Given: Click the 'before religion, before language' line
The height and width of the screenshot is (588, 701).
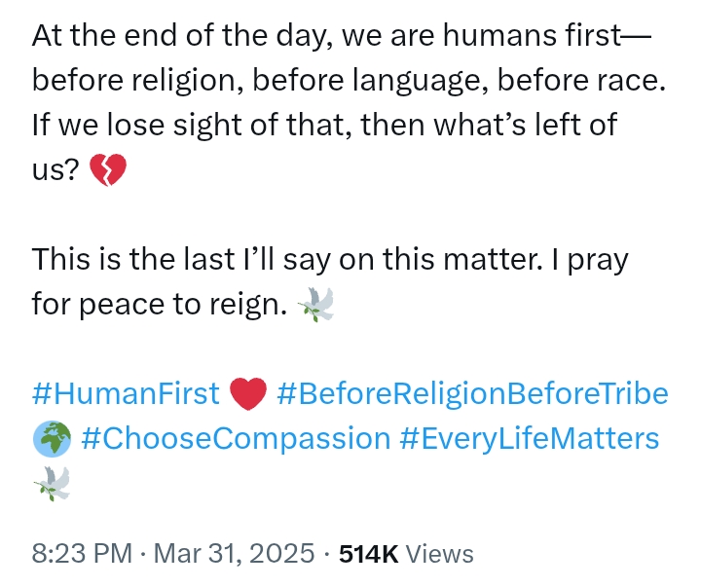Looking at the screenshot, I should pyautogui.click(x=349, y=81).
